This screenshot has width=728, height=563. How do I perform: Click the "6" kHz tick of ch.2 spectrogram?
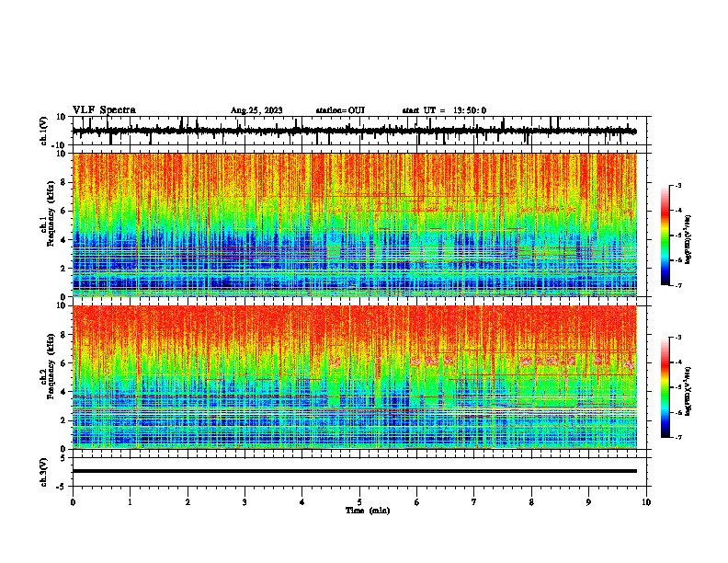[x=63, y=363]
